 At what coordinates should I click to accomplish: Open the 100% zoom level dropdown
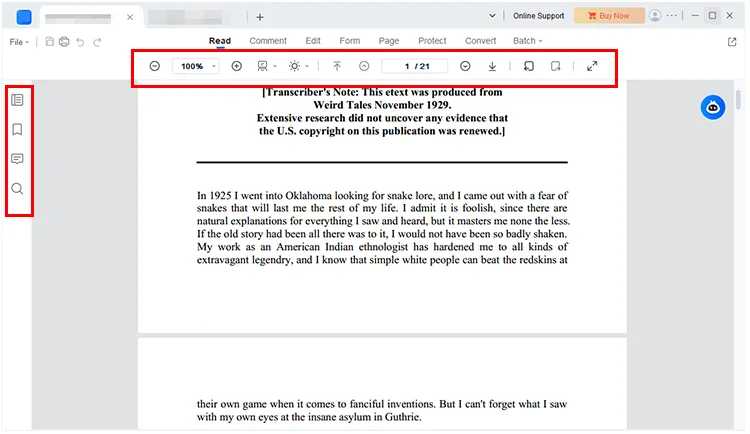[x=196, y=66]
